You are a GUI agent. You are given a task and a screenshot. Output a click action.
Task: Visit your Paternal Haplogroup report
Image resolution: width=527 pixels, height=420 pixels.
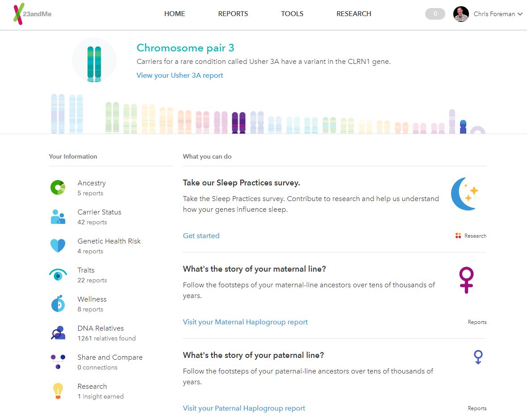(x=244, y=408)
